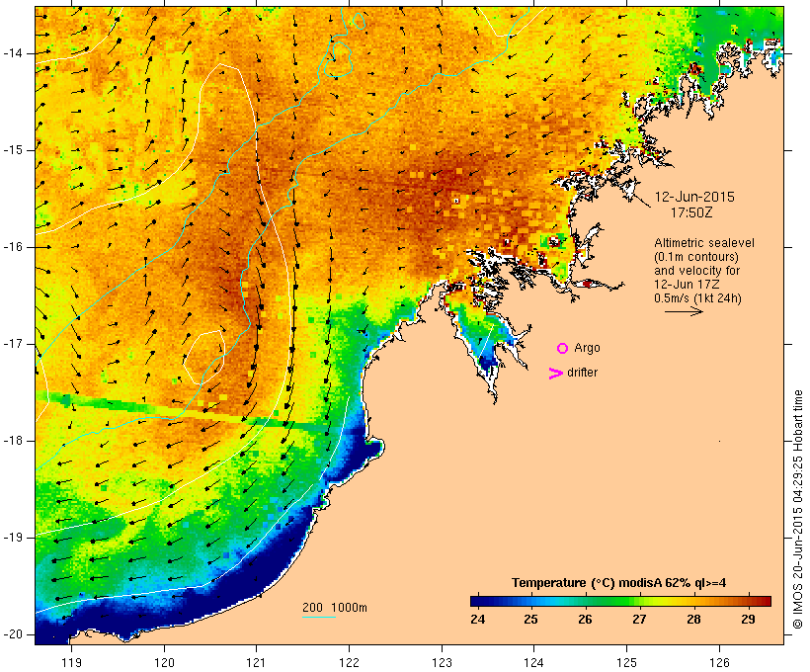
Task: Click the magenta Argo circle legend symbol
Action: coord(563,349)
